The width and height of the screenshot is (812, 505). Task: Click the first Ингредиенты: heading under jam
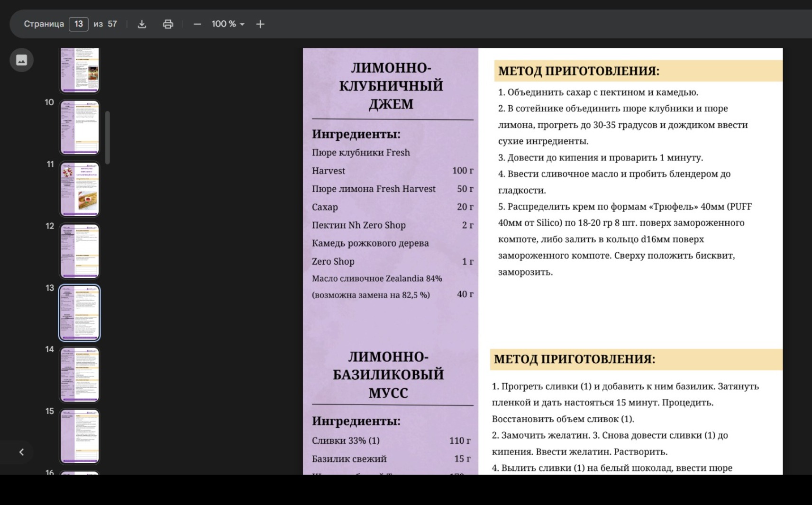(x=356, y=134)
